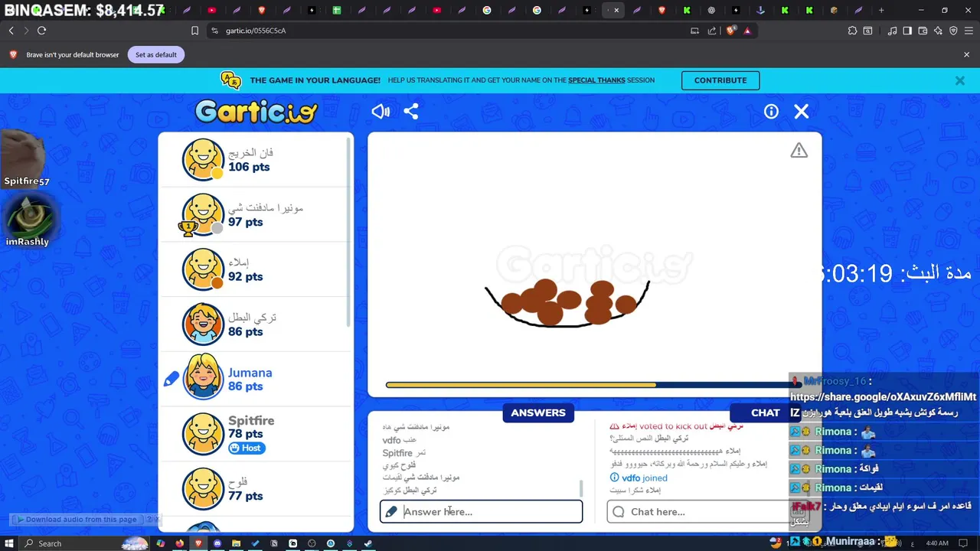The width and height of the screenshot is (980, 551).
Task: Open the browser main menu
Action: tap(969, 31)
